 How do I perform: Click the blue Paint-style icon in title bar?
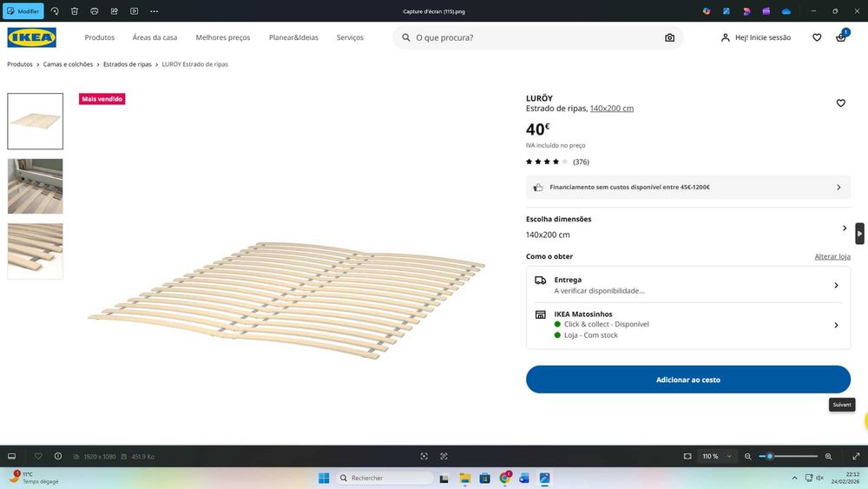pos(727,11)
